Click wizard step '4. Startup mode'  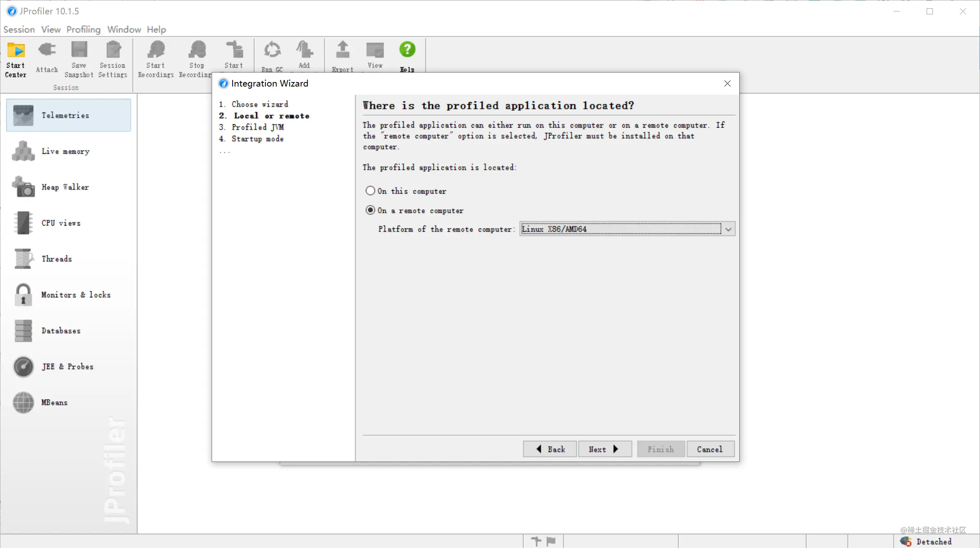251,139
